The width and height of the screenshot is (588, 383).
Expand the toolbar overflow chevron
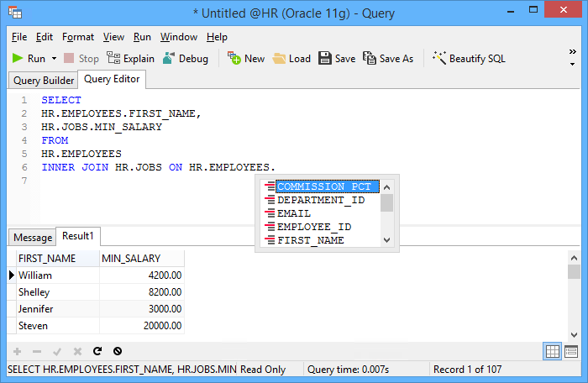click(x=572, y=52)
